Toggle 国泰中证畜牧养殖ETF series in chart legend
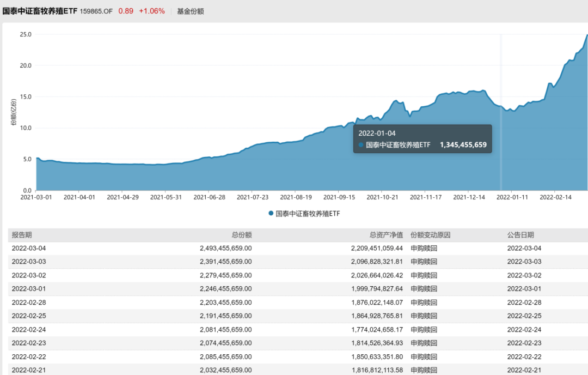Image resolution: width=588 pixels, height=375 pixels. 304,214
